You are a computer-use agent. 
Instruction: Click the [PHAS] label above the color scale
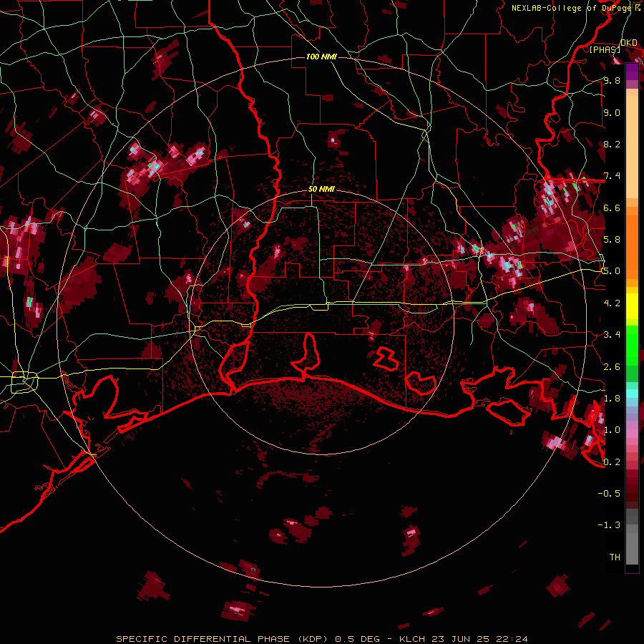pyautogui.click(x=605, y=50)
